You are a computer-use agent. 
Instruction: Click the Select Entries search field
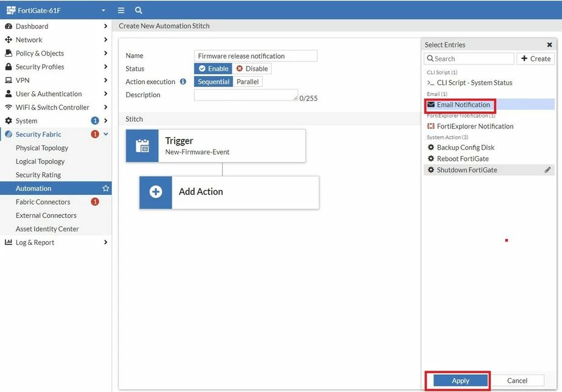[469, 58]
